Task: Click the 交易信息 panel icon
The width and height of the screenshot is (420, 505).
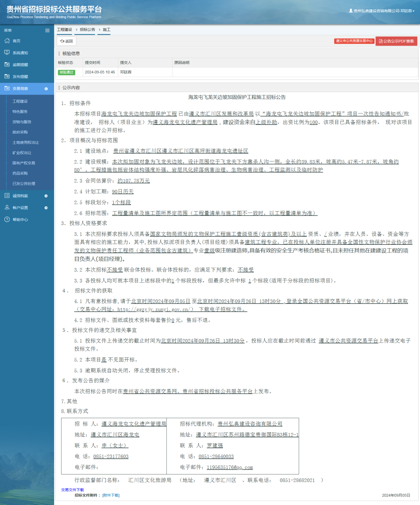Action: click(x=7, y=89)
